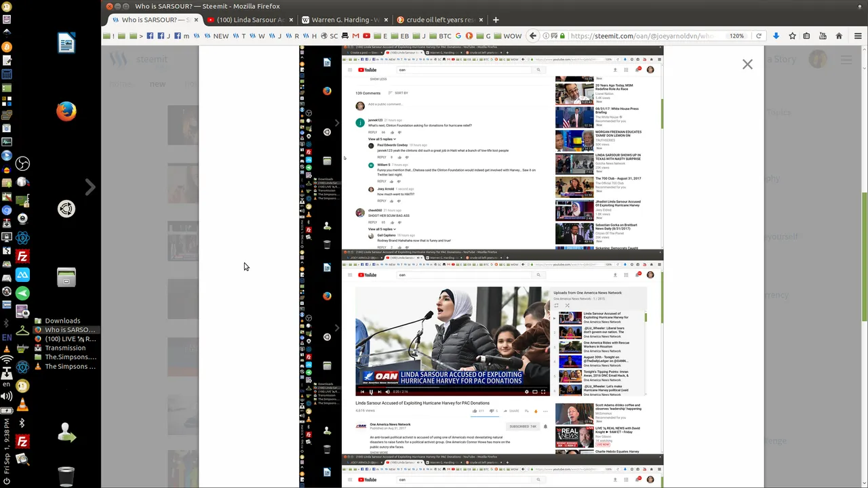Screen dimensions: 868x488
Task: Open the Firefox hamburger menu
Action: 858,36
